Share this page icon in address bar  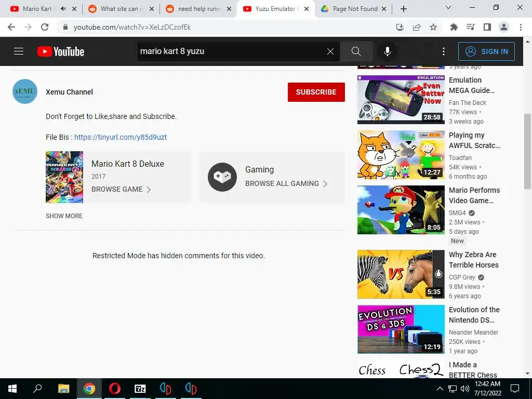pos(417,27)
